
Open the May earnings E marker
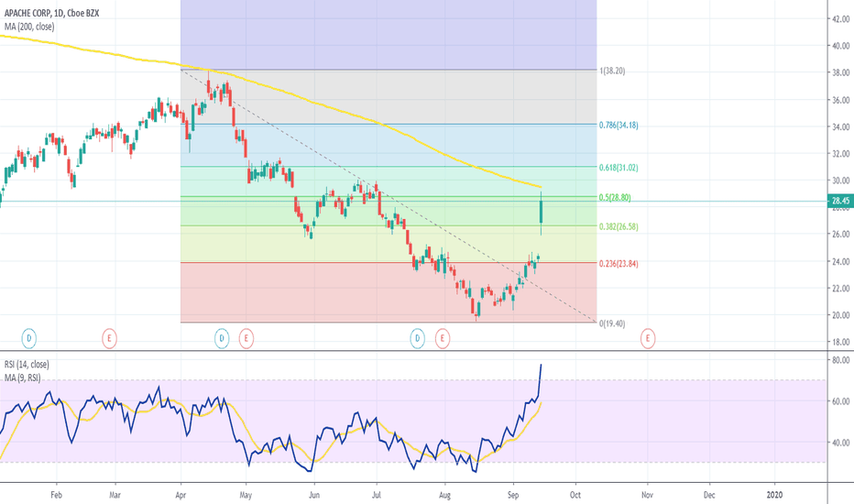[x=246, y=338]
